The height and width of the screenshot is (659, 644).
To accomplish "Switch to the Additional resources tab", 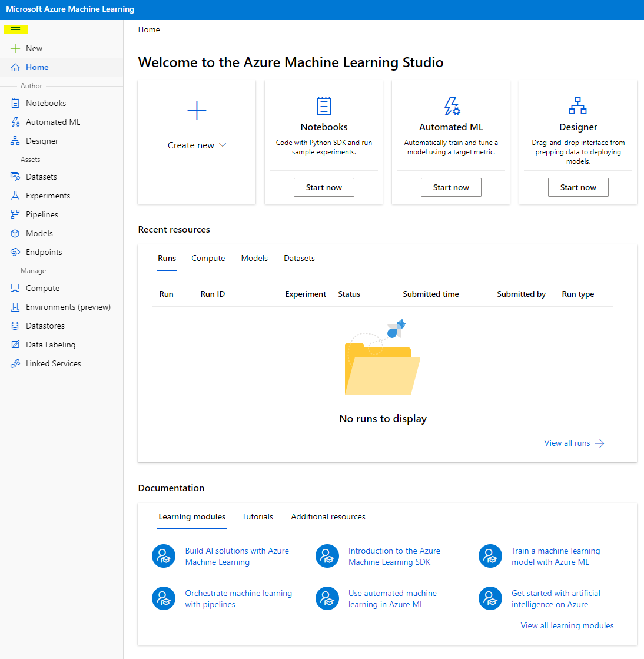I will [328, 516].
